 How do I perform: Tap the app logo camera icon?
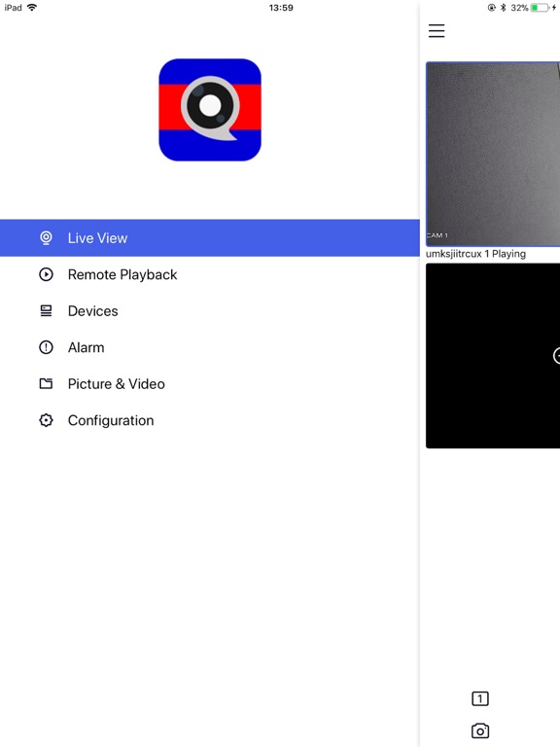tap(210, 110)
